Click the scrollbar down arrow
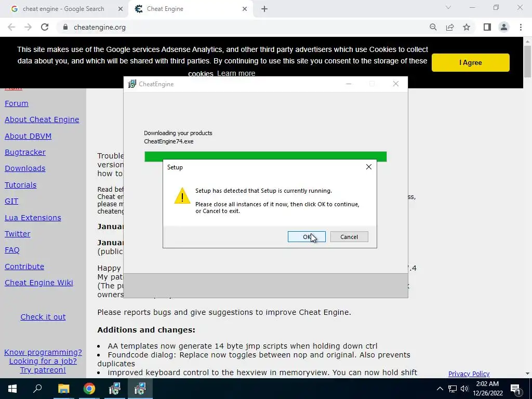 click(527, 374)
